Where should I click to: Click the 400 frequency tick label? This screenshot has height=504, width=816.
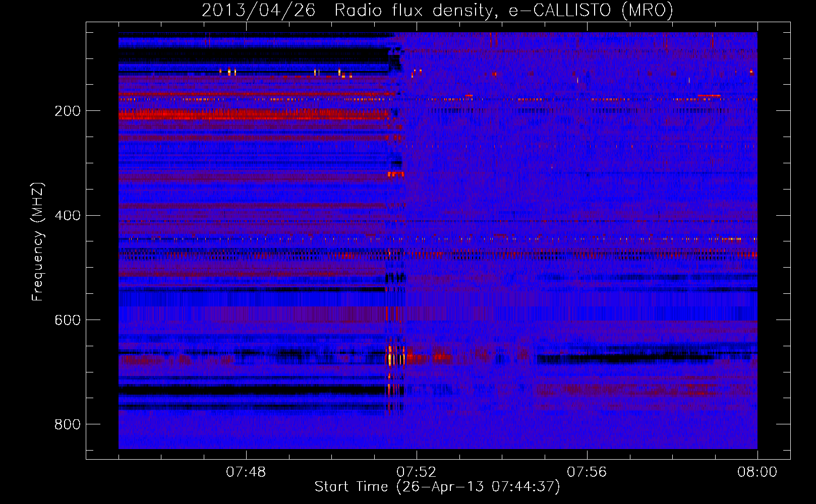(x=68, y=216)
